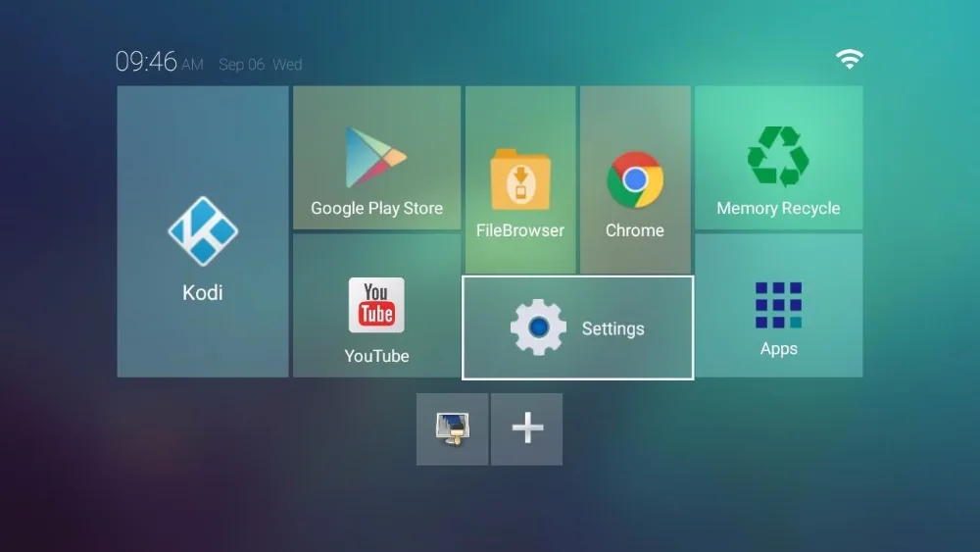Open the FileBrowser app
The height and width of the screenshot is (552, 980).
click(520, 179)
